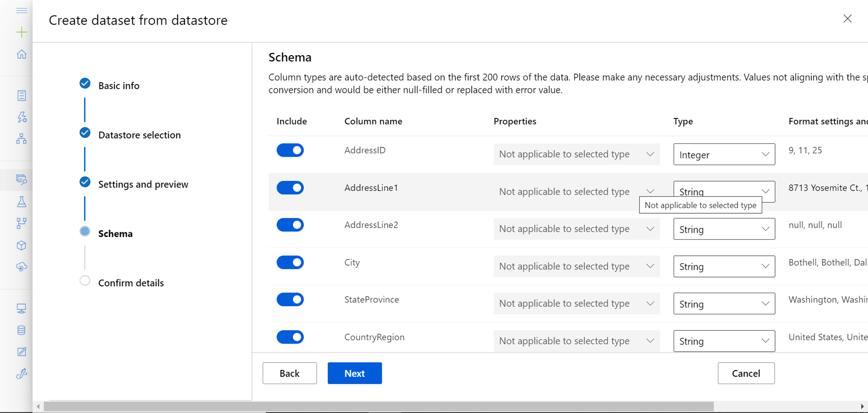
Task: Open Models cube icon in sidebar
Action: (21, 245)
